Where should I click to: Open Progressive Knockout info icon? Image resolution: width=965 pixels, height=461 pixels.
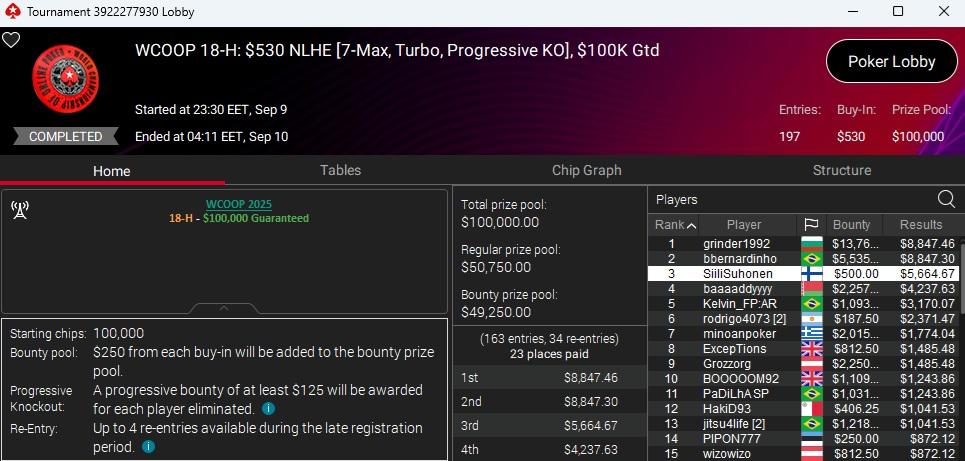click(x=268, y=409)
